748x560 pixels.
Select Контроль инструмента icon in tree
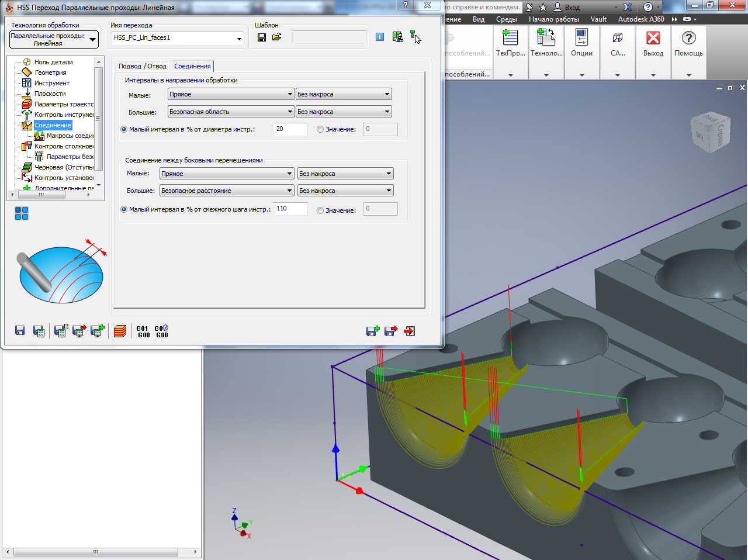(x=27, y=115)
